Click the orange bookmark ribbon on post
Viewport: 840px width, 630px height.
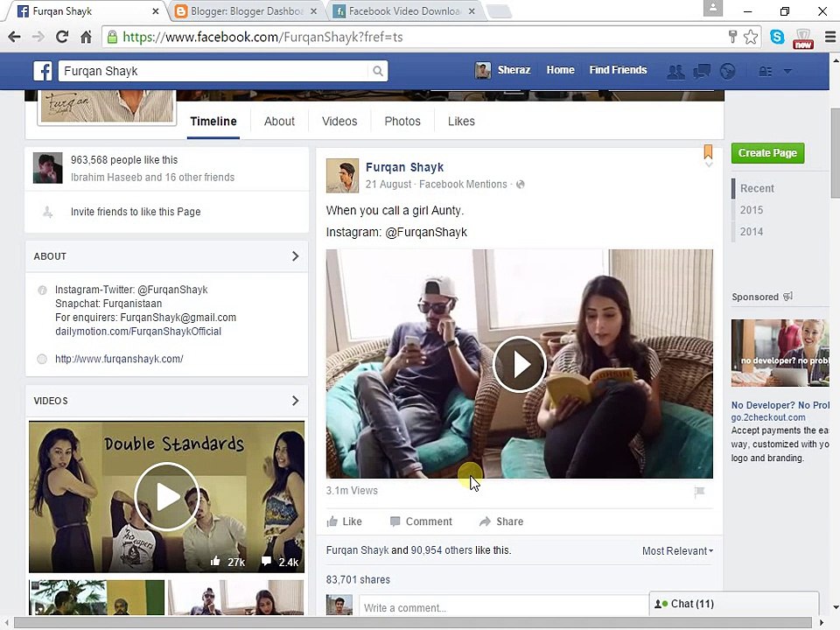tap(708, 151)
